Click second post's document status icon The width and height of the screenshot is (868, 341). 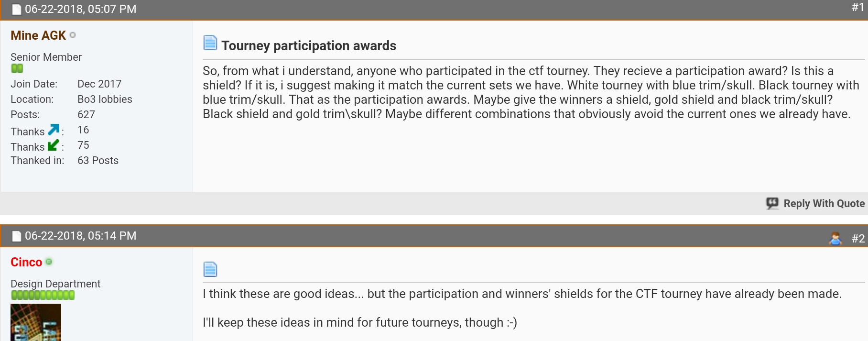pos(17,236)
